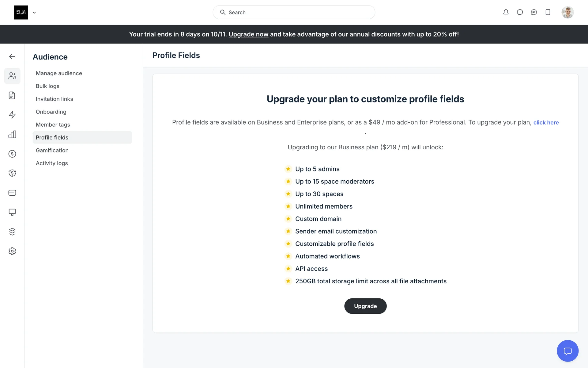Click the notifications bell icon
Image resolution: width=588 pixels, height=368 pixels.
pos(506,12)
